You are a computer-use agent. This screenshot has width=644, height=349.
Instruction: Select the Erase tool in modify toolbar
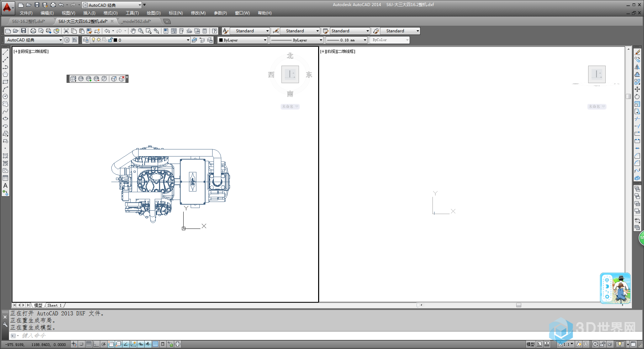637,52
